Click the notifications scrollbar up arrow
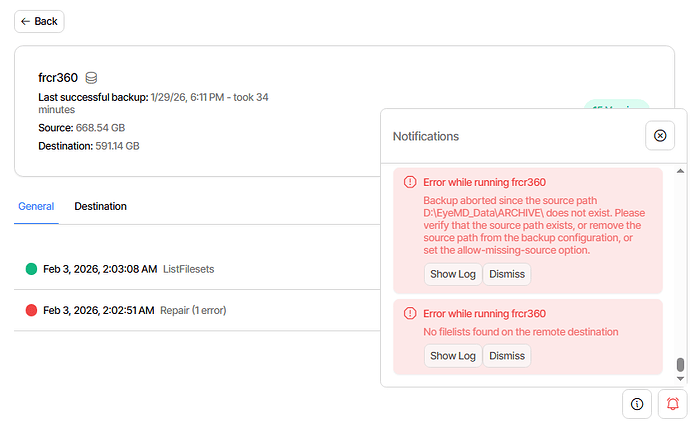The height and width of the screenshot is (423, 690). (x=681, y=170)
